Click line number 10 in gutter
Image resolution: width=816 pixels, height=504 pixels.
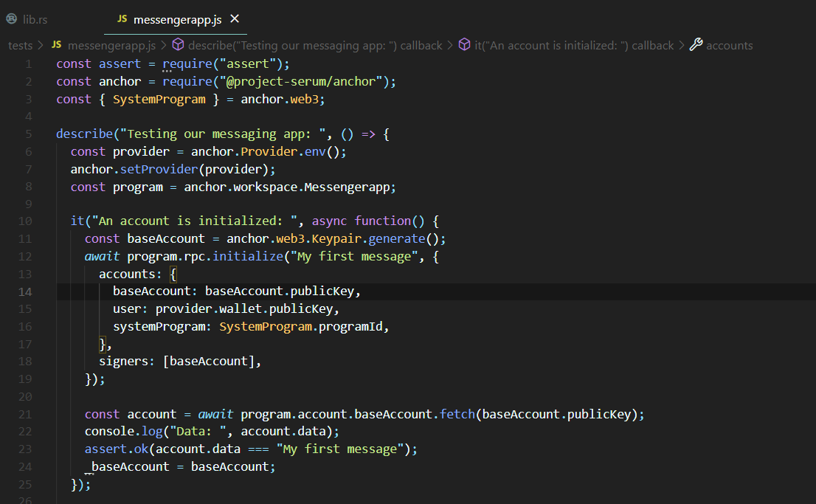[x=25, y=221]
